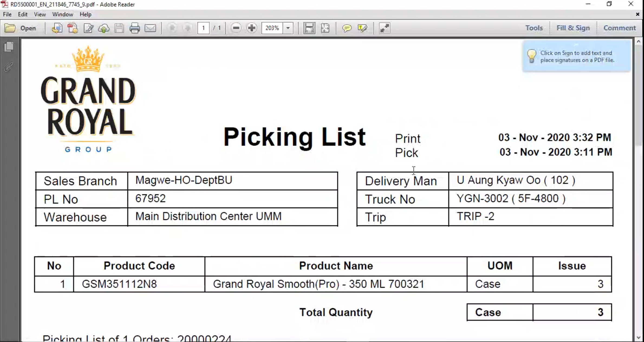Open the File menu
The height and width of the screenshot is (342, 644).
(7, 14)
